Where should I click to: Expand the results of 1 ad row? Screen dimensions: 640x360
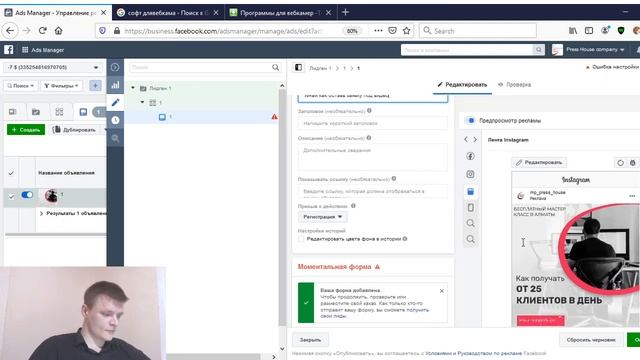tap(41, 213)
